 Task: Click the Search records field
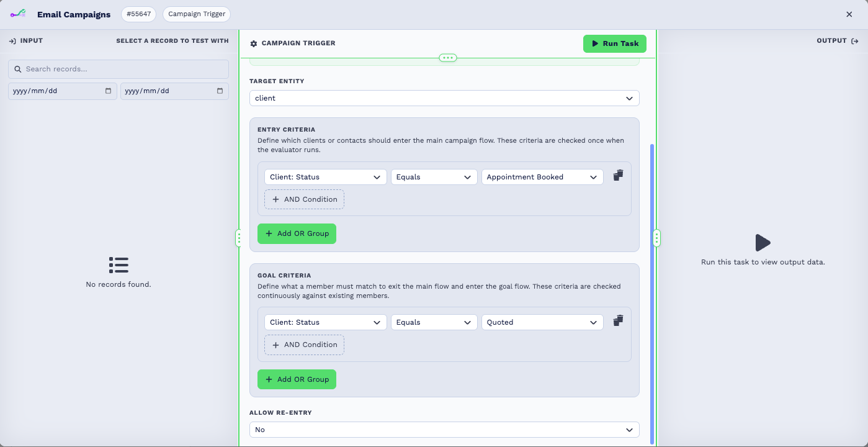click(119, 69)
